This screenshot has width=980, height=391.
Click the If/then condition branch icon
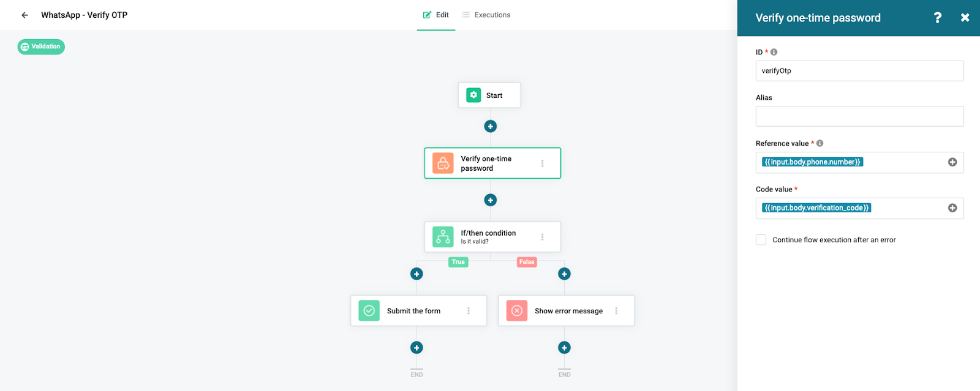(443, 237)
